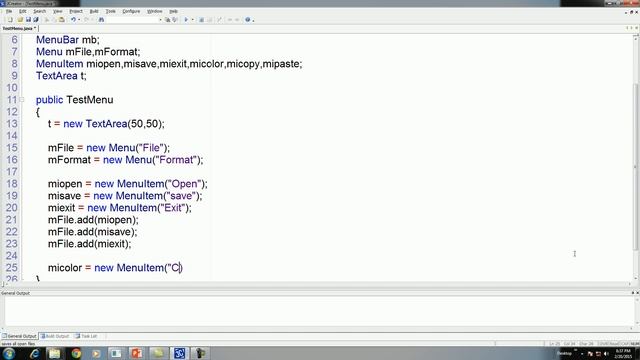Screen dimensions: 640x360
Task: Open the search combo box dropdown arrow
Action: [x=160, y=20]
